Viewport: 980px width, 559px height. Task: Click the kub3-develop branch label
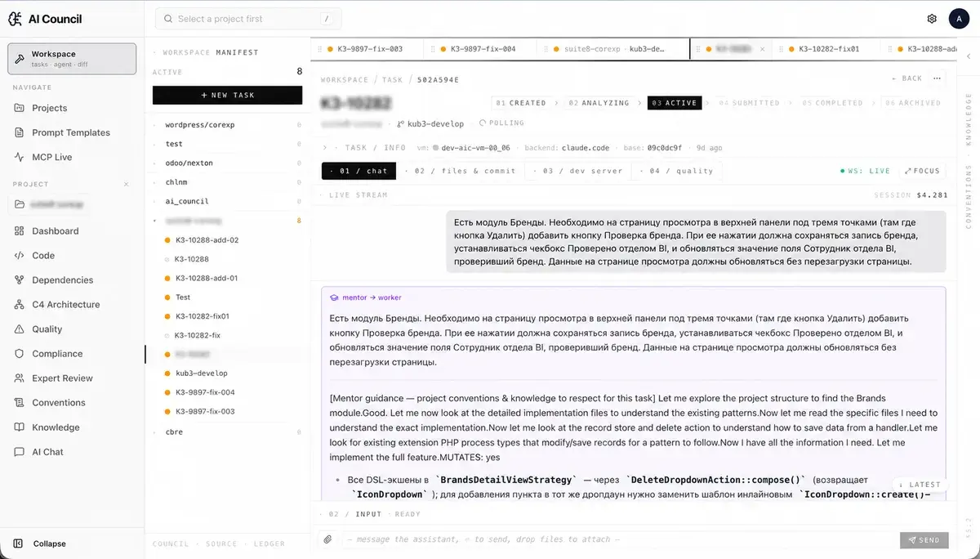pos(435,124)
